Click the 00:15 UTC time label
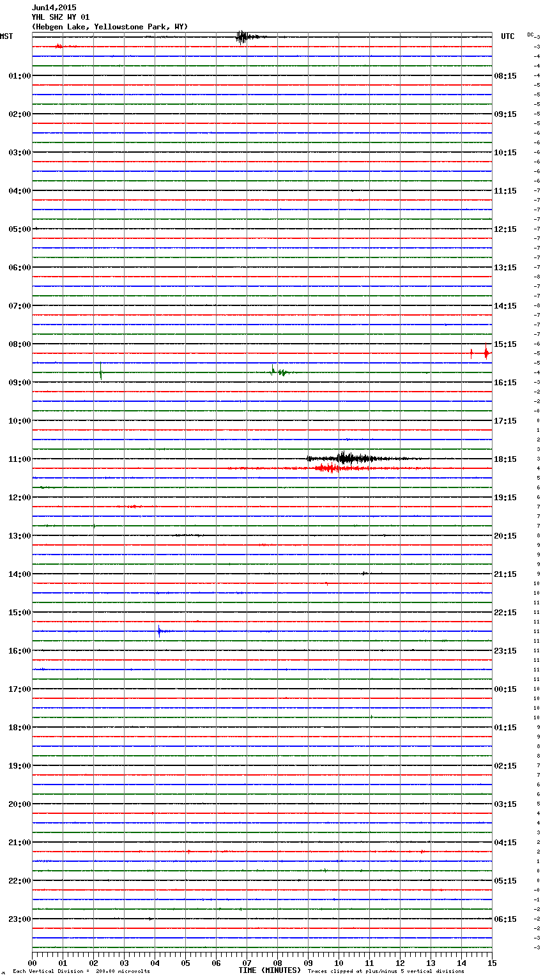543x980 pixels. [x=505, y=689]
